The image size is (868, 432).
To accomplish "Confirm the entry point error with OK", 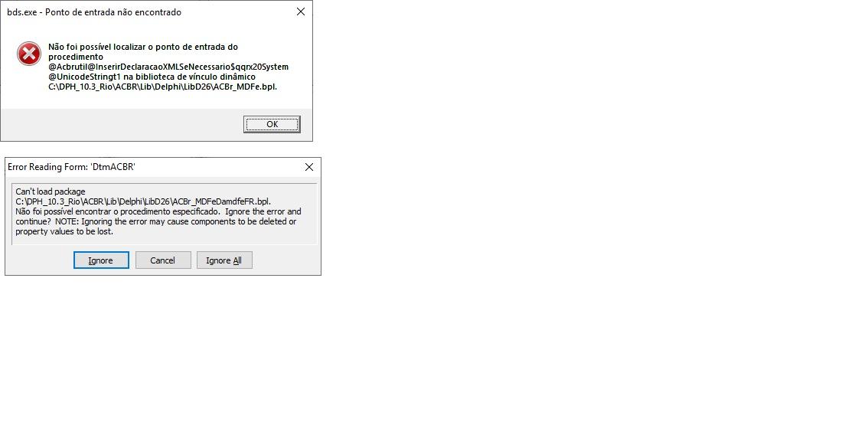I will 272,124.
